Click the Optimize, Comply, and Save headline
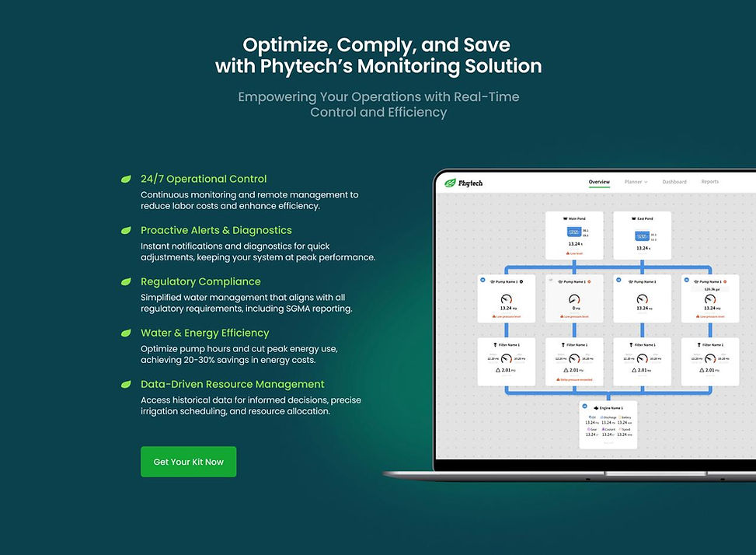Viewport: 756px width, 555px height. coord(378,55)
